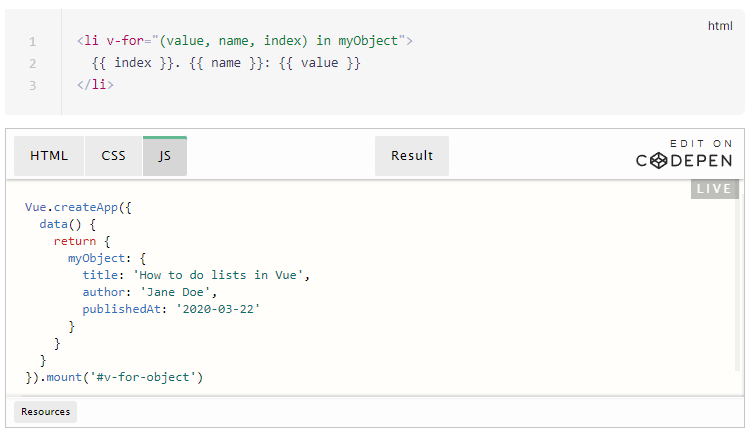Click the '{{ index }}. {{ name }}' line
The width and height of the screenshot is (753, 437).
tap(226, 63)
